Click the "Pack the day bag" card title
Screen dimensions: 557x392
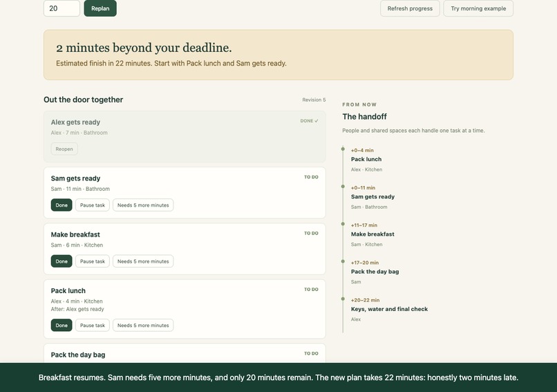78,355
